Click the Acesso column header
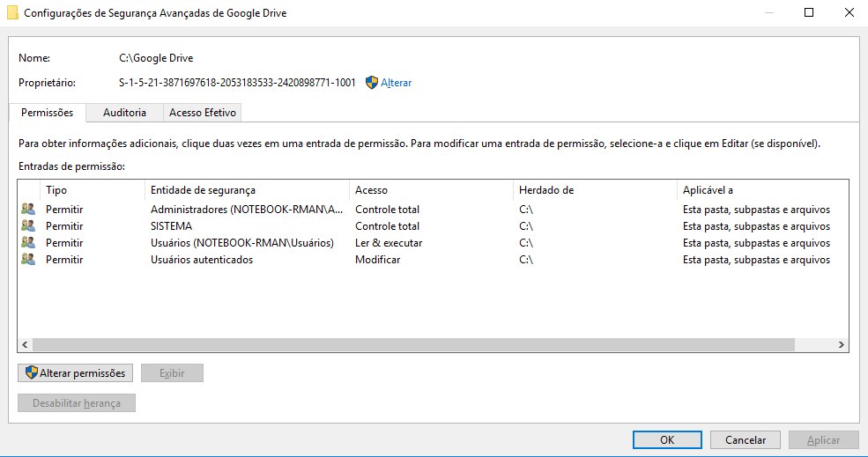This screenshot has width=868, height=457. click(431, 190)
